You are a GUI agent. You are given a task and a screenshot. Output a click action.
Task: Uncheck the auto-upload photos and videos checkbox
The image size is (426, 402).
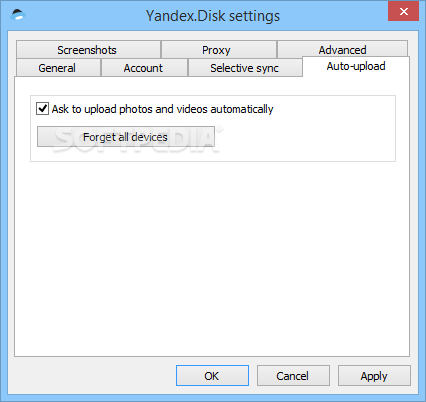(42, 109)
